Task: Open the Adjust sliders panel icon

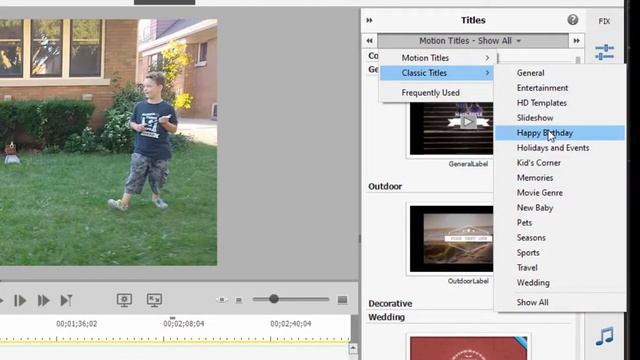Action: tap(604, 52)
